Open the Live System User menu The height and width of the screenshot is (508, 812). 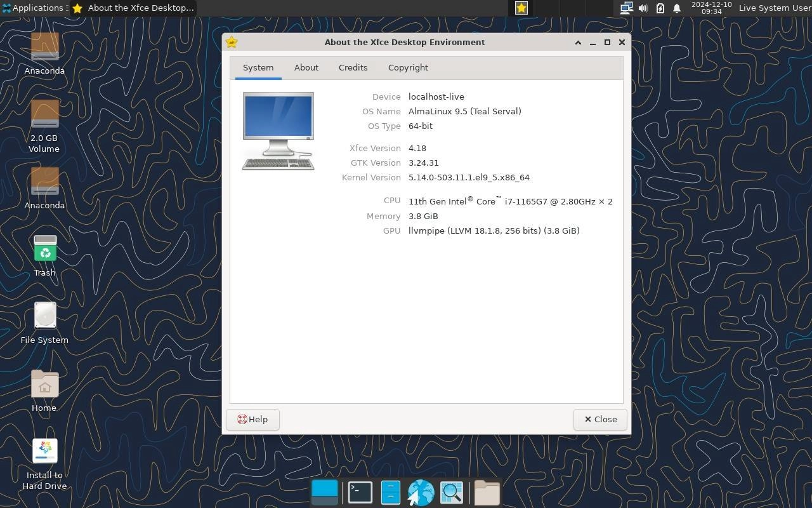pos(775,8)
